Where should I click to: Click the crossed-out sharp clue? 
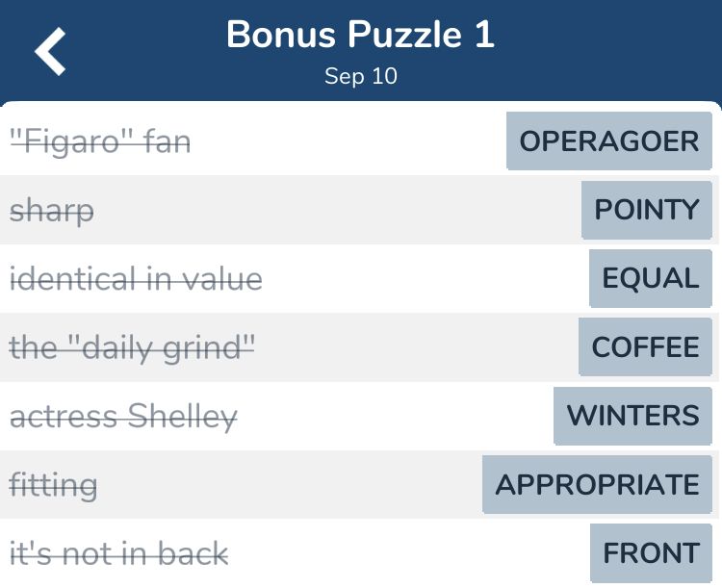52,212
